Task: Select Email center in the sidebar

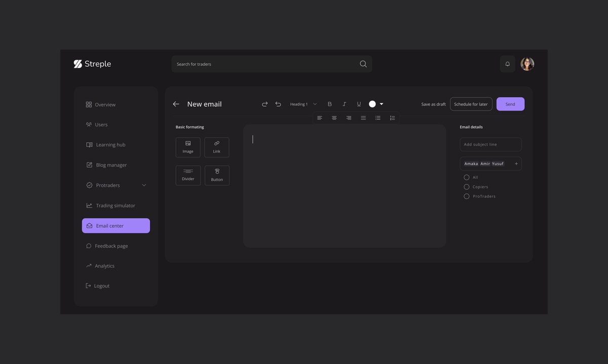Action: 116,226
